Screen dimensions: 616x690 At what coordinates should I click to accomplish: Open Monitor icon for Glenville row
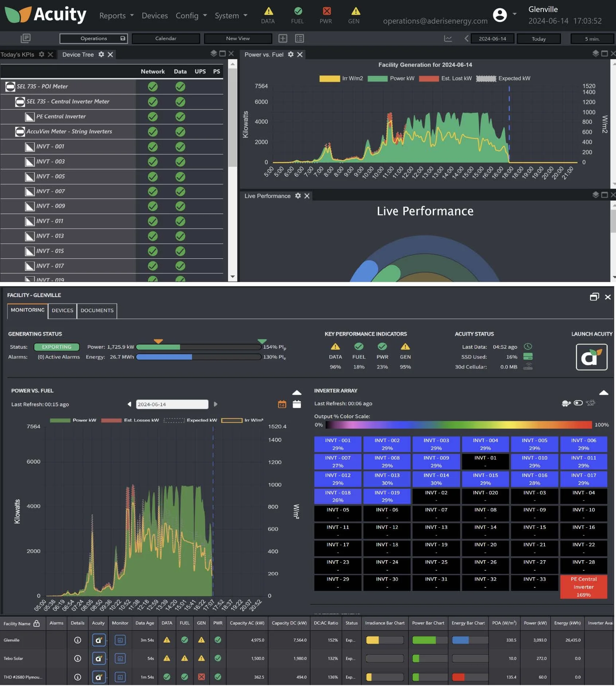click(120, 640)
